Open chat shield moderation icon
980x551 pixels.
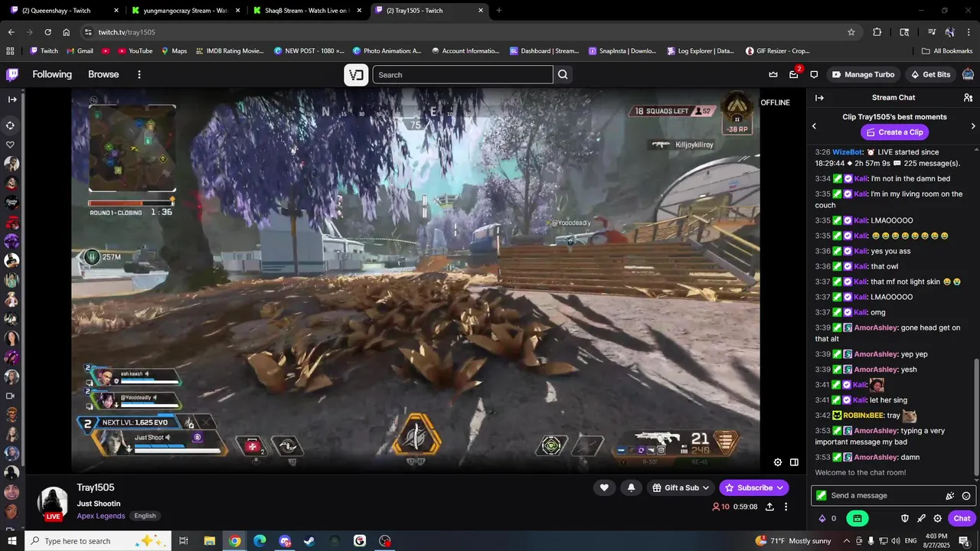coord(905,518)
